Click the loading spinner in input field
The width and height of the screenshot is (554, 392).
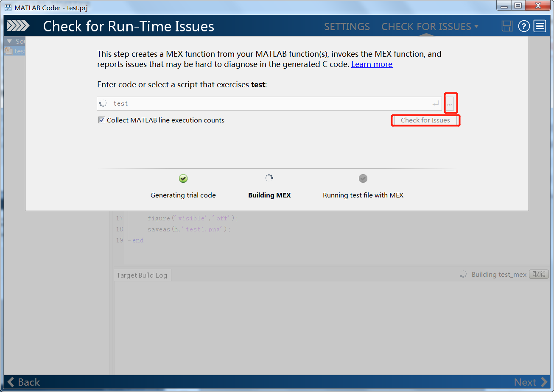click(103, 103)
